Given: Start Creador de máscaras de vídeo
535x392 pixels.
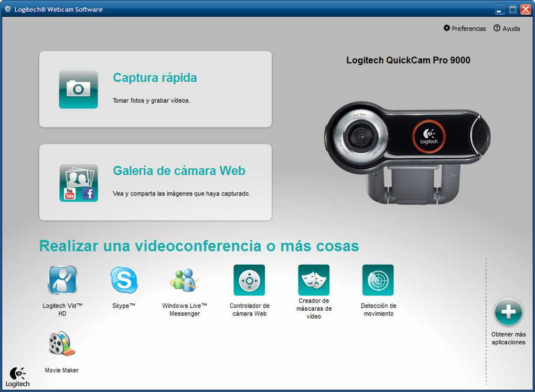Looking at the screenshot, I should [x=314, y=280].
